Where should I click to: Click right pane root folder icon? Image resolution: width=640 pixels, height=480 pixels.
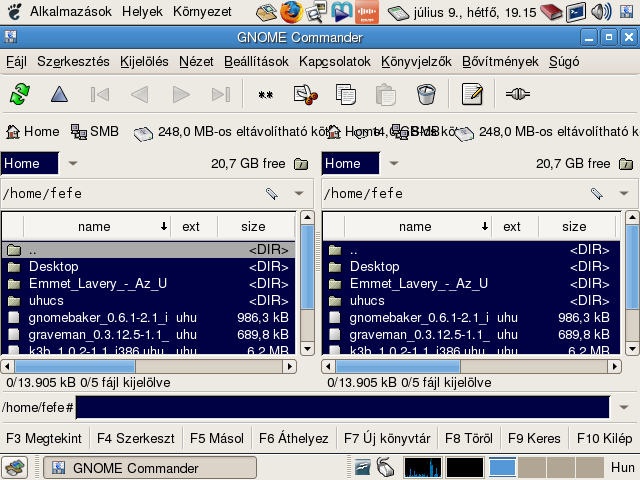click(x=626, y=164)
